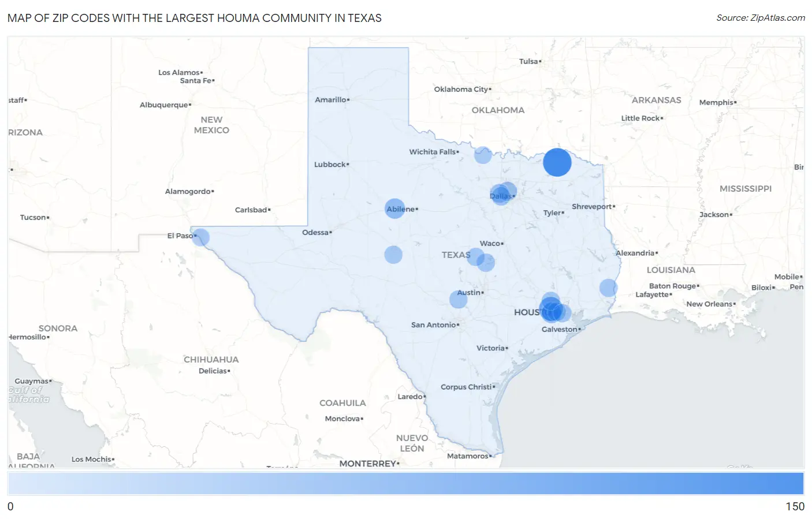Screen dimensions: 812x519
Task: Click the lone bubble south of Abilene
Action: pyautogui.click(x=393, y=255)
